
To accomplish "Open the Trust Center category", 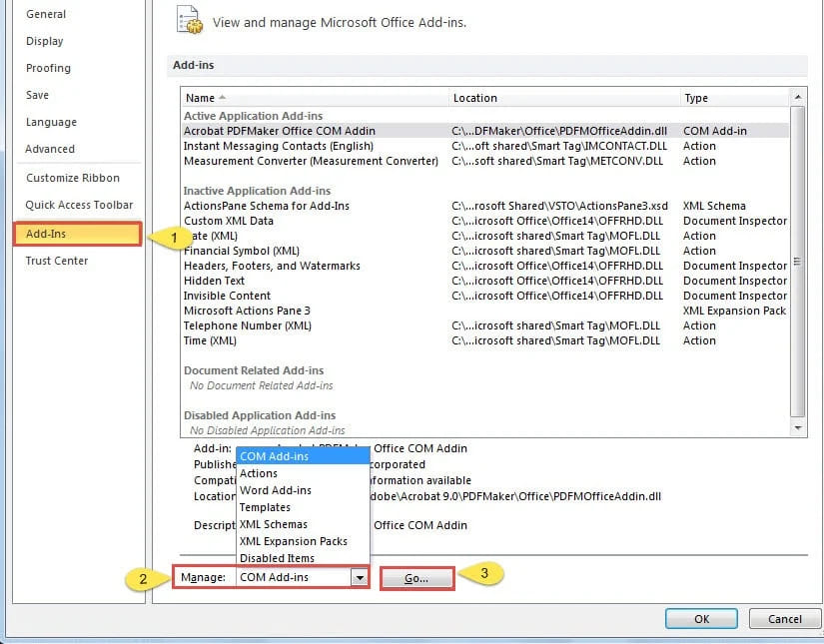I will point(57,261).
